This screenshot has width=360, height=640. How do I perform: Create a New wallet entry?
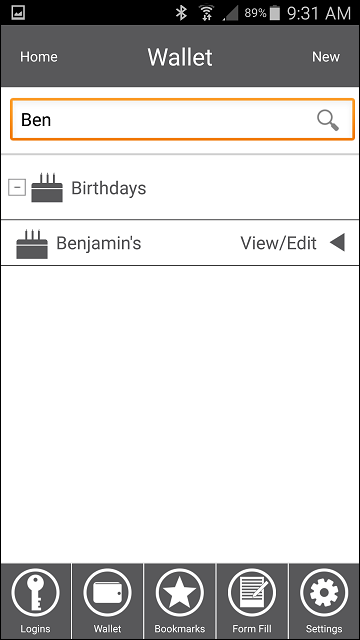[x=326, y=57]
